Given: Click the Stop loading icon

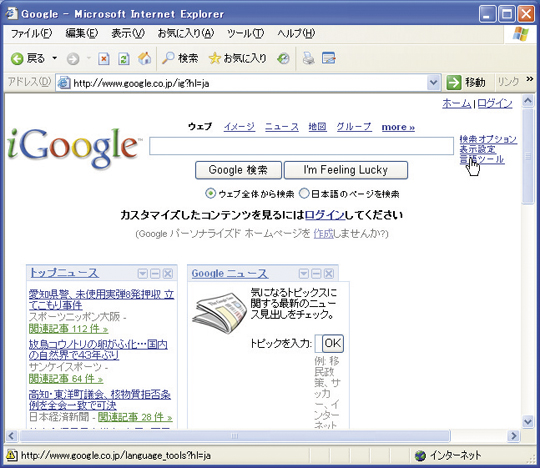Looking at the screenshot, I should coord(104,59).
